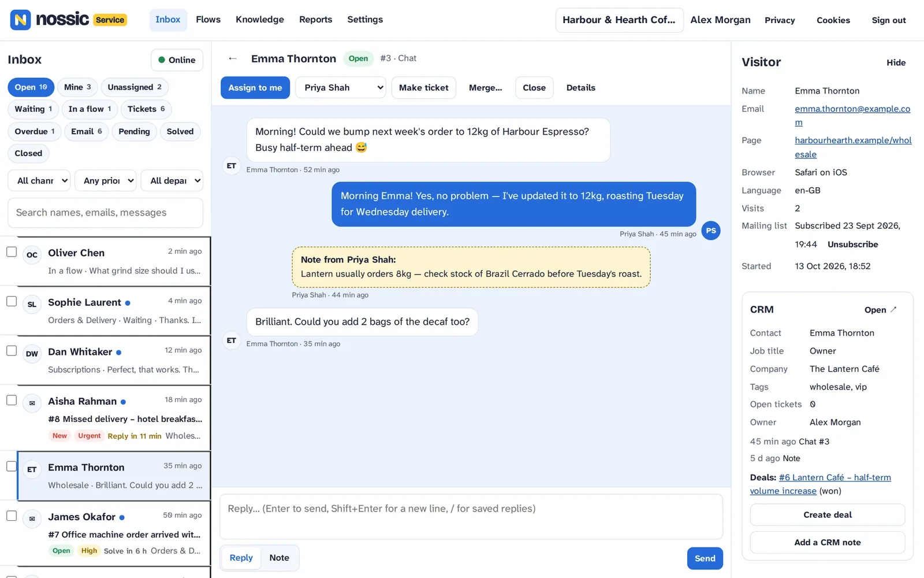Click into the reply message box
Image resolution: width=924 pixels, height=578 pixels.
point(471,517)
